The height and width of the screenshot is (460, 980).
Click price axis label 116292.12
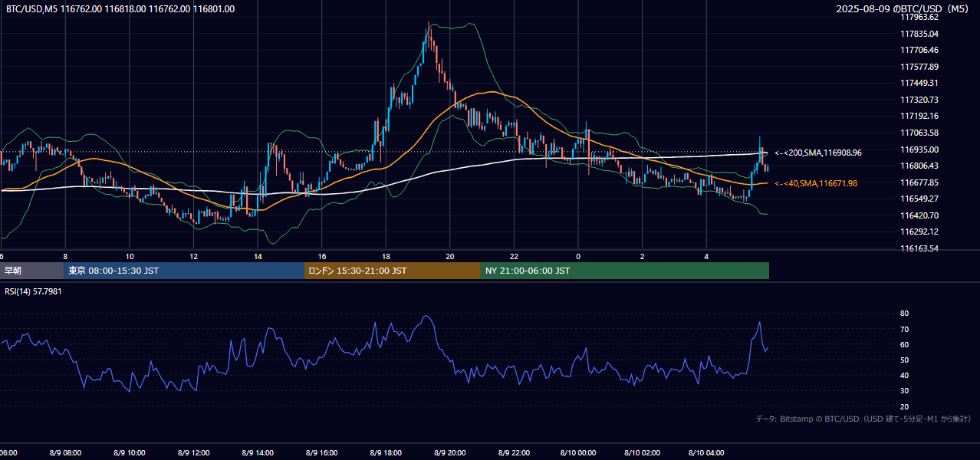coord(919,232)
